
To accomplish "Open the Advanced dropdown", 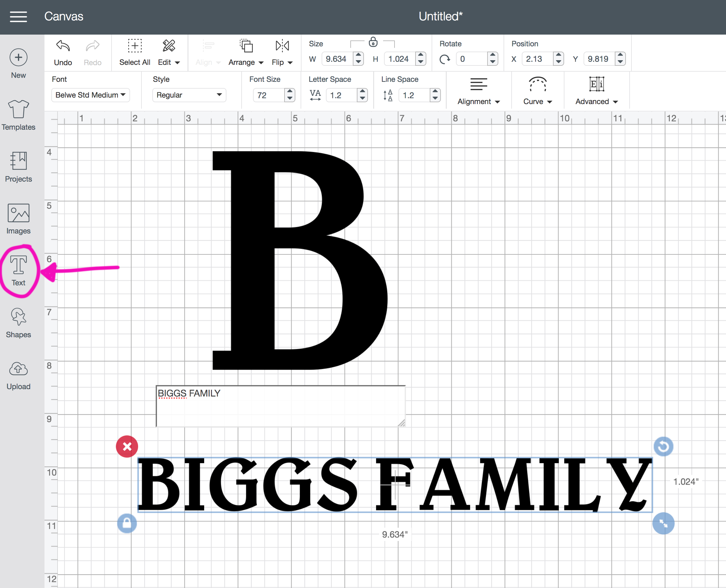I will pos(596,91).
